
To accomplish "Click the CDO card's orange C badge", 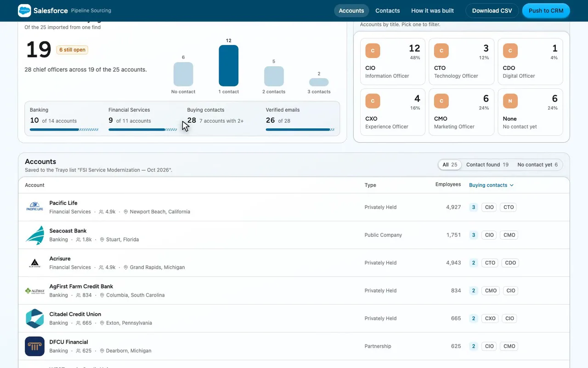I will (510, 51).
